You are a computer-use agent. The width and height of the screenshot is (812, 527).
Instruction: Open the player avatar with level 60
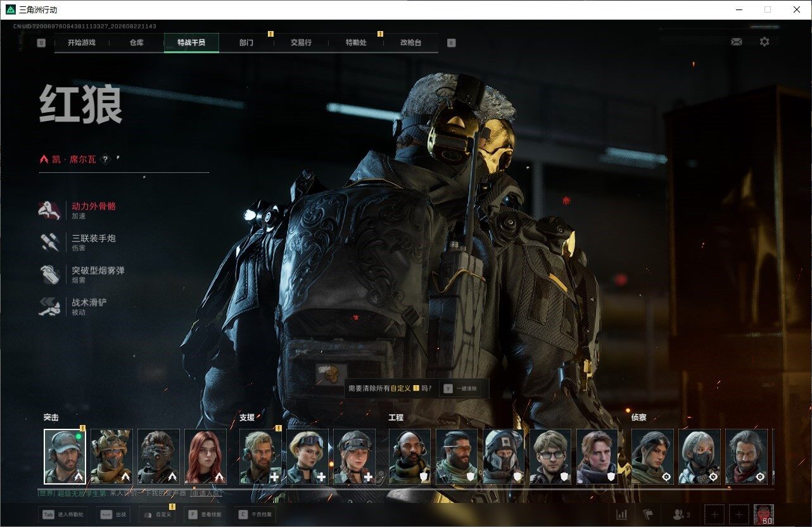pyautogui.click(x=763, y=514)
